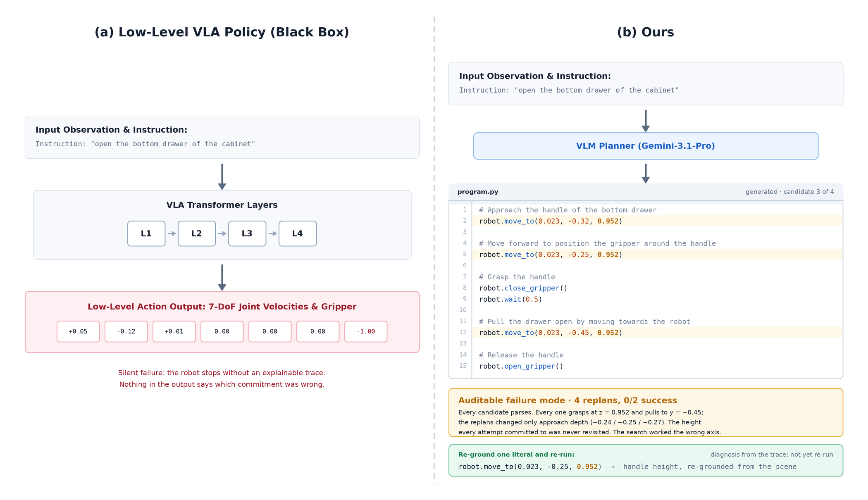
Task: Select the +0.05 joint velocity cell
Action: point(78,331)
